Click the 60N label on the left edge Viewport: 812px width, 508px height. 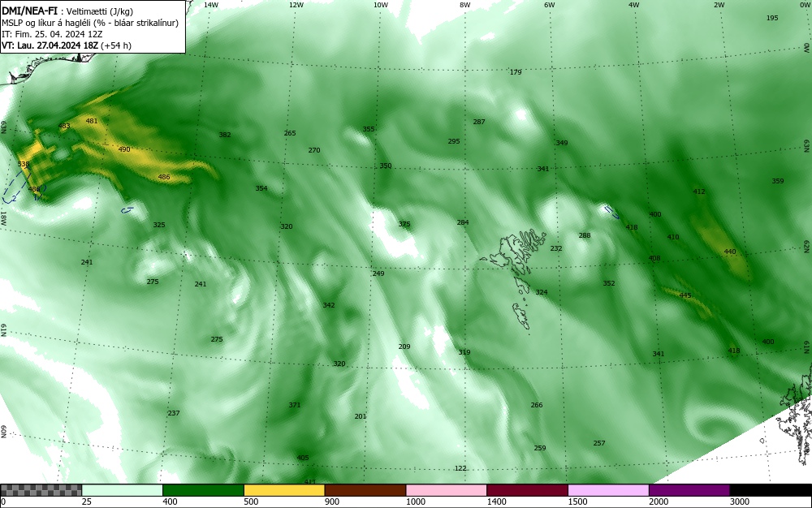pos(3,432)
